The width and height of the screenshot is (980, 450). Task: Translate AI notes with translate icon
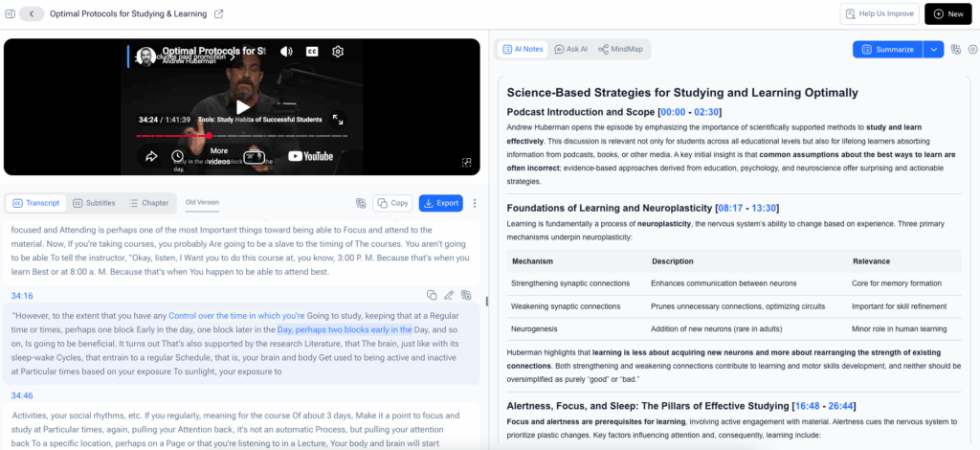coord(956,50)
